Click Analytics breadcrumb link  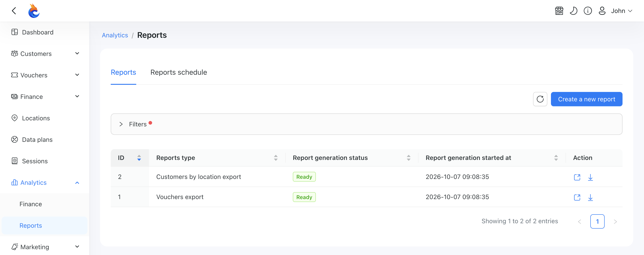(x=115, y=35)
